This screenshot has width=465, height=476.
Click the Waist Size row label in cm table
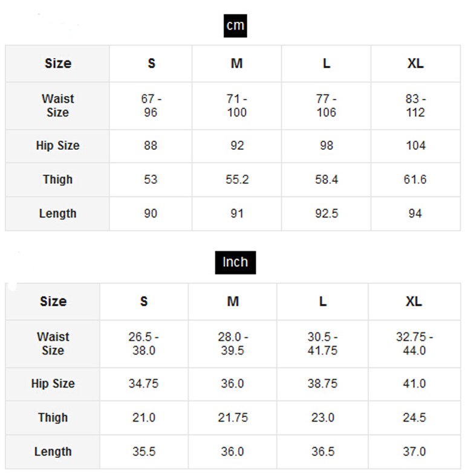tap(58, 106)
